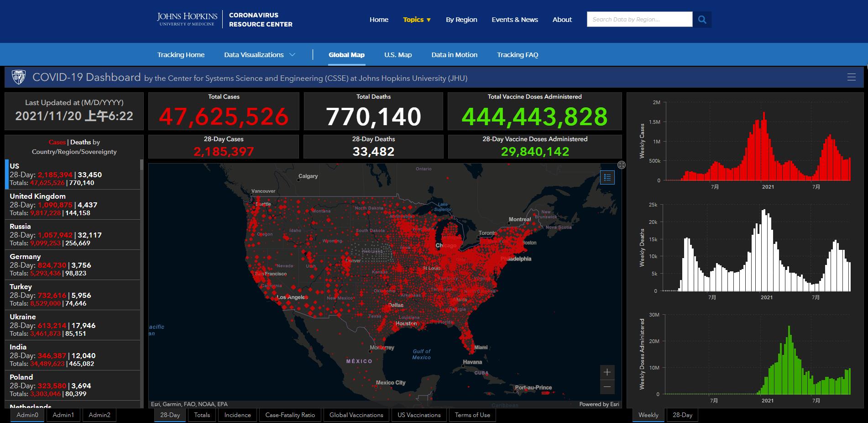Screen dimensions: 868x423
Task: Go to Tracking FAQ page
Action: pos(518,55)
